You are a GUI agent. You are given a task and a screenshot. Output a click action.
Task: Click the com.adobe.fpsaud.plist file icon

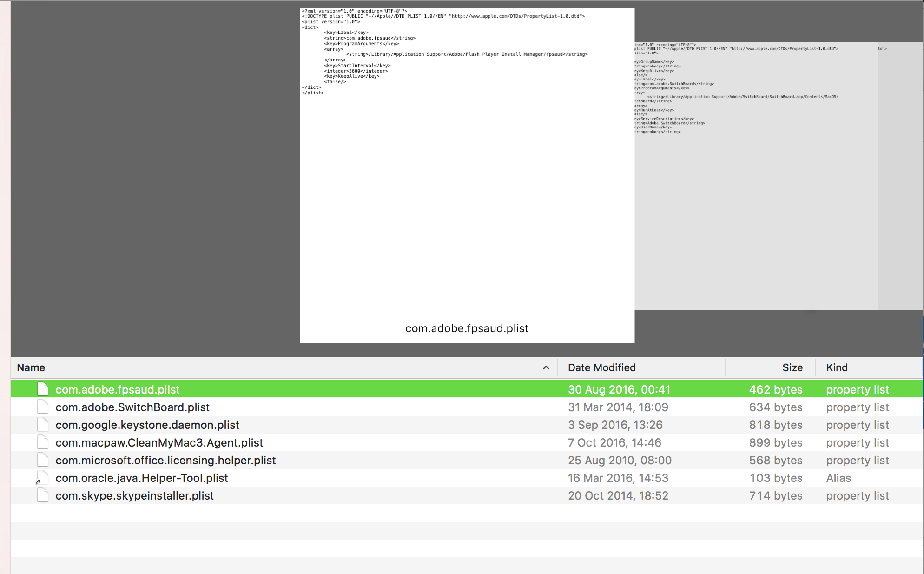(43, 389)
